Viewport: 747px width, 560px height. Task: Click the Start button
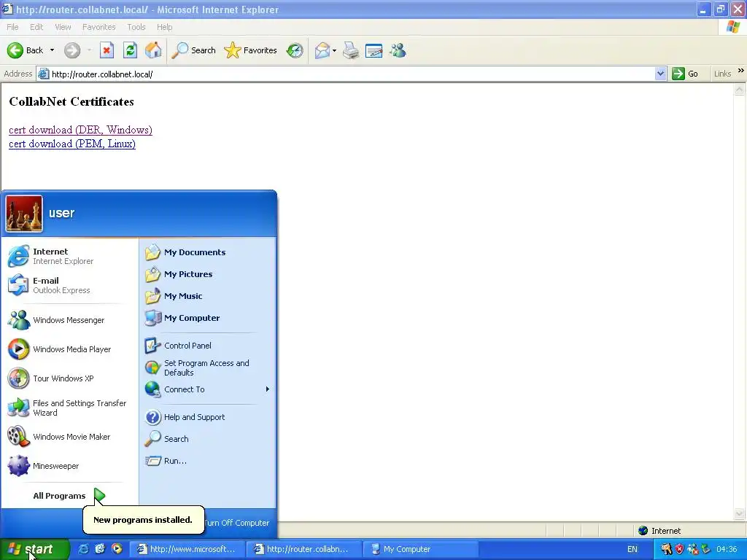35,549
